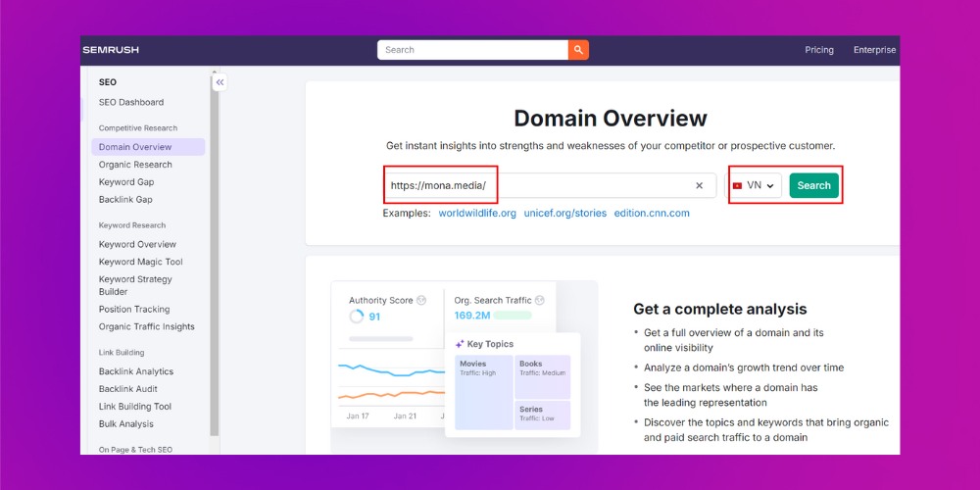Select Domain Overview in sidebar
The width and height of the screenshot is (980, 490).
(148, 147)
